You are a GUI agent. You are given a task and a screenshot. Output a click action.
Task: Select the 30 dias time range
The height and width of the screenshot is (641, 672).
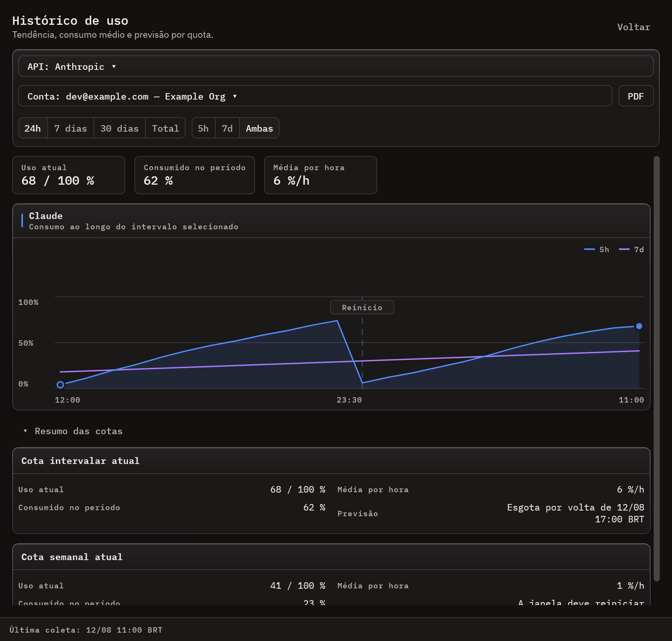(x=120, y=128)
